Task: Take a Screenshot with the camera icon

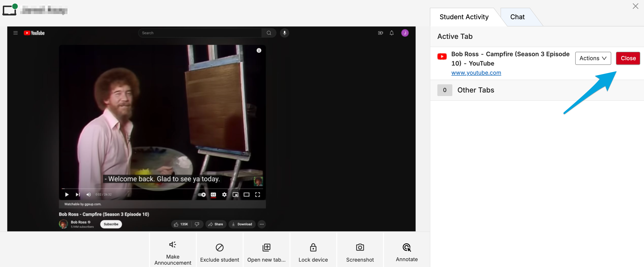Action: [x=360, y=248]
